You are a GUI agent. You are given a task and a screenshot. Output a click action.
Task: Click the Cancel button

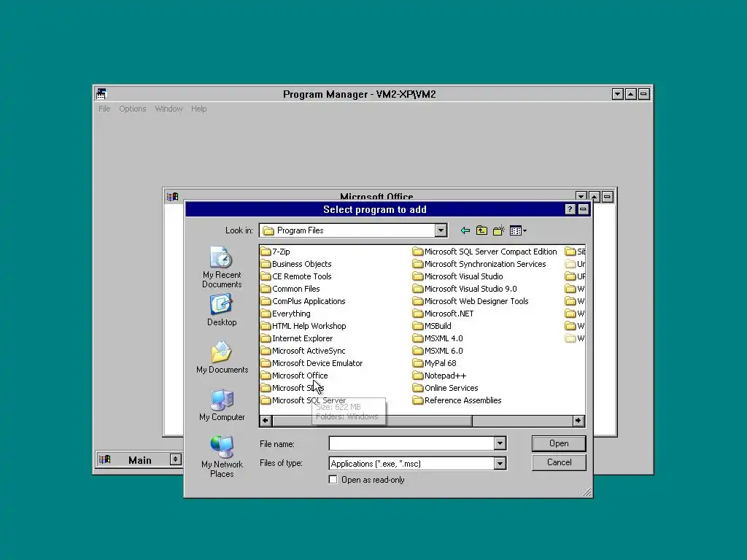559,462
